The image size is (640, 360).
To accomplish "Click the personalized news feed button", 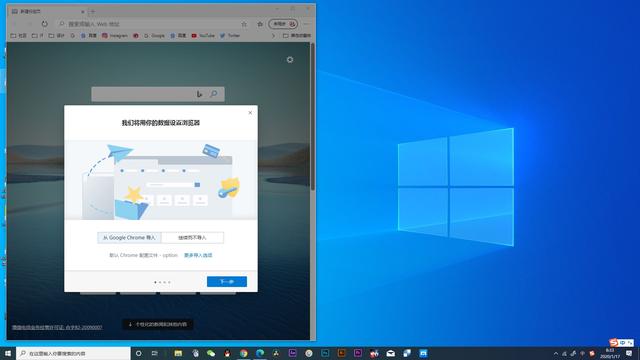I will point(158,324).
